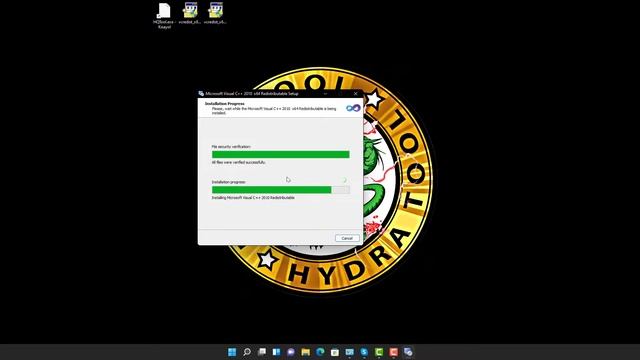
Task: Launch Microsoft Edge from the taskbar
Action: [x=320, y=352]
